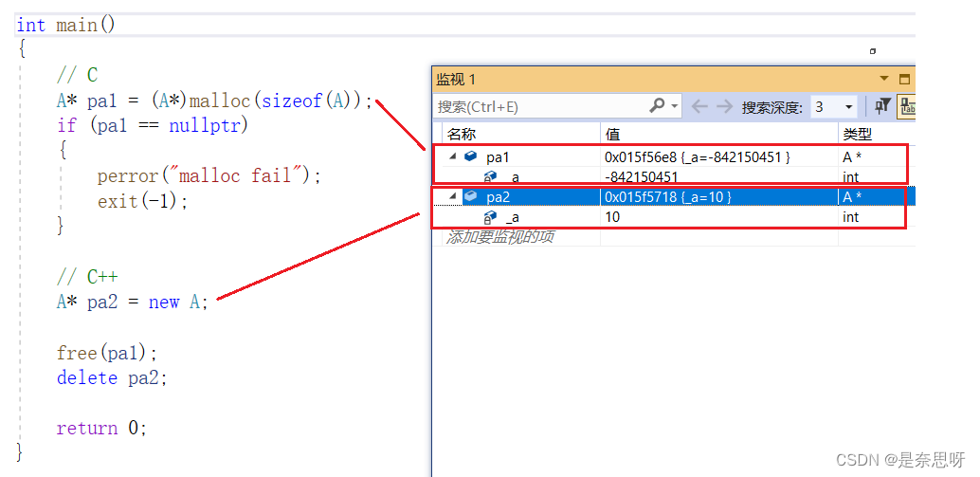
Task: Focus the Search (Ctrl+E) field
Action: point(541,107)
